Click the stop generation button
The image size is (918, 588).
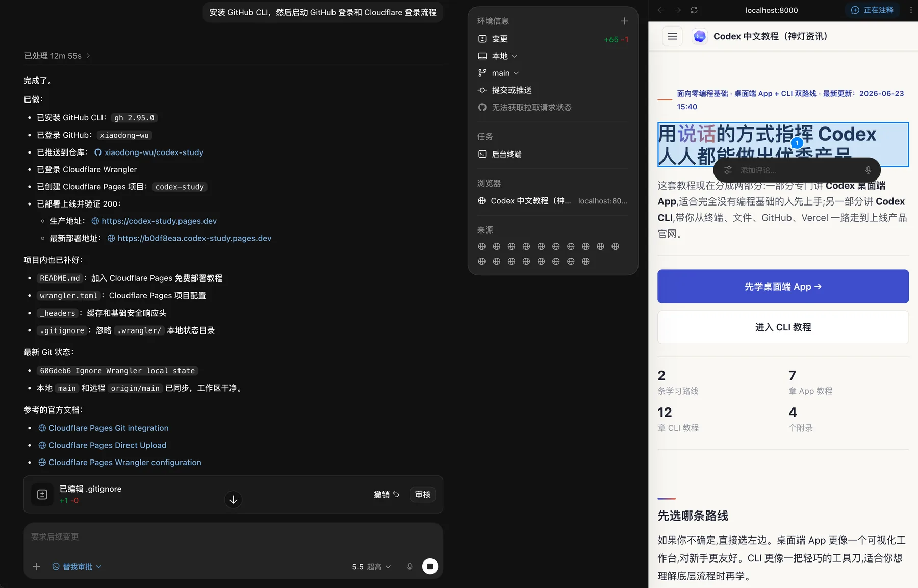(x=430, y=566)
